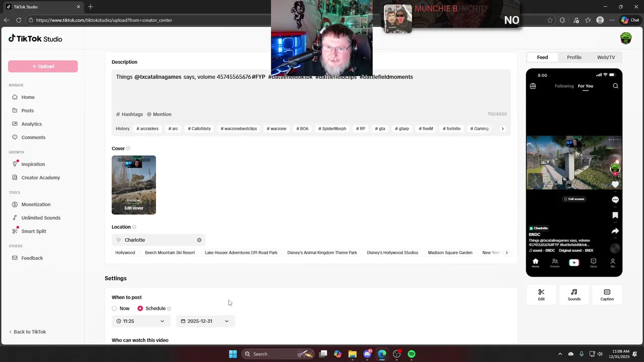Open Creator Academy in sidebar

click(40, 177)
